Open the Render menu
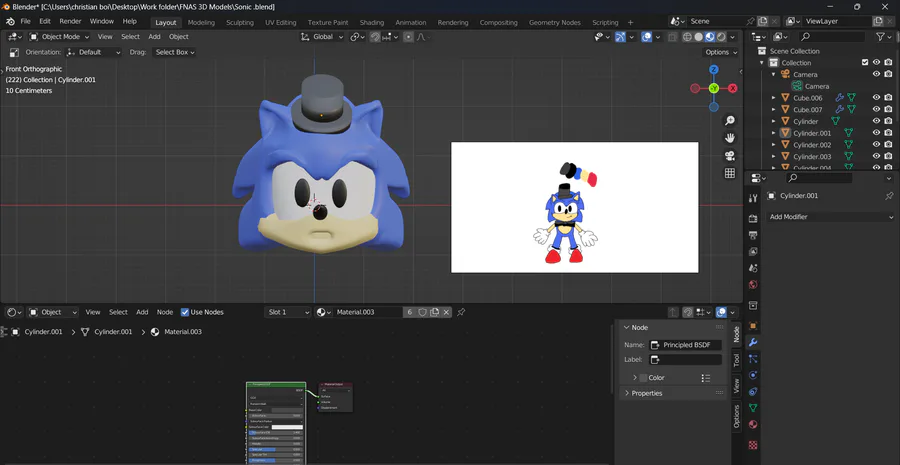 click(70, 21)
